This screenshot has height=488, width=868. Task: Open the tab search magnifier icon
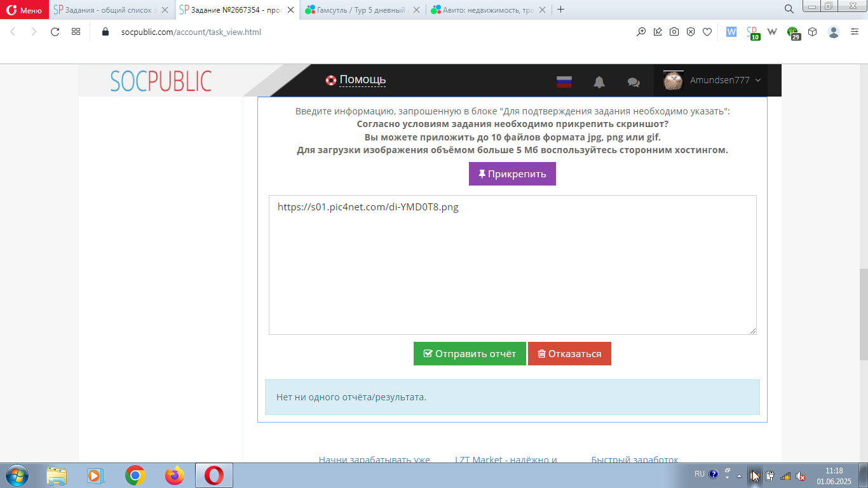tap(789, 9)
